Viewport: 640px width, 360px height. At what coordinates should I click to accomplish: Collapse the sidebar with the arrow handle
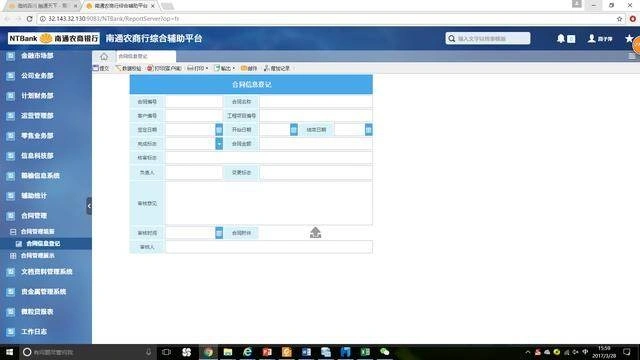tap(89, 206)
